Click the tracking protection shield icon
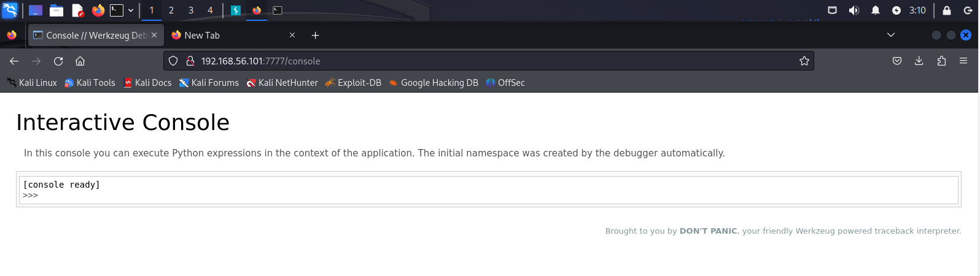This screenshot has width=980, height=276. pyautogui.click(x=173, y=61)
